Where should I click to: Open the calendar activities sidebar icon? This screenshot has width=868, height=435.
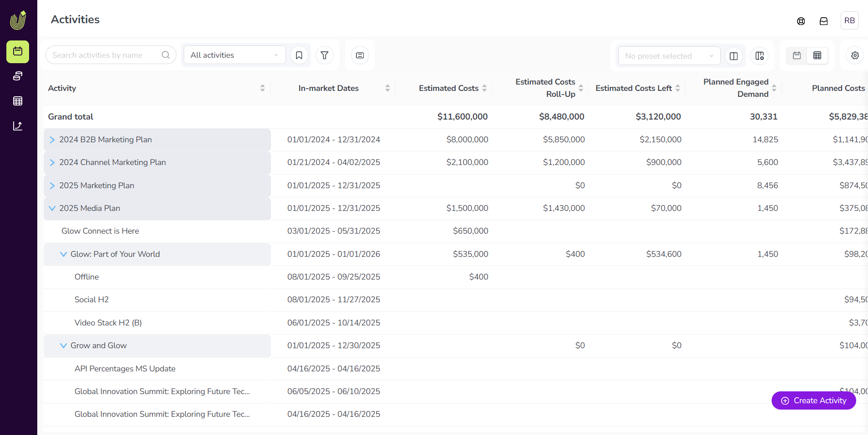click(18, 51)
